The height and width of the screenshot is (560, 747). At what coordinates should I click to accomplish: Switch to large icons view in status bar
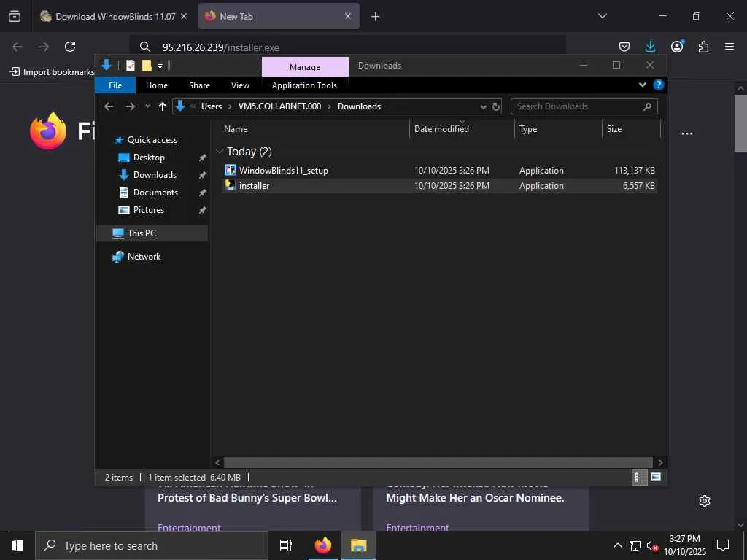(x=656, y=477)
